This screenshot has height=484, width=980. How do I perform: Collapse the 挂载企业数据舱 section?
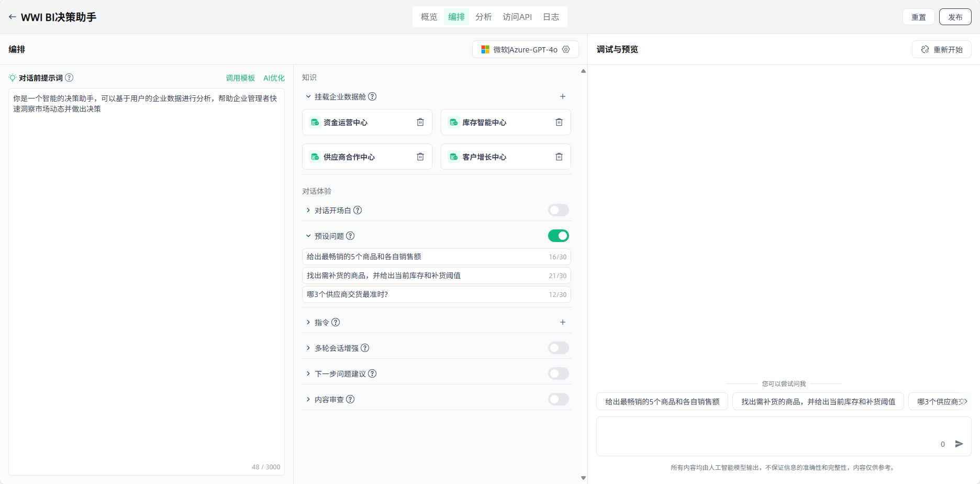tap(308, 96)
